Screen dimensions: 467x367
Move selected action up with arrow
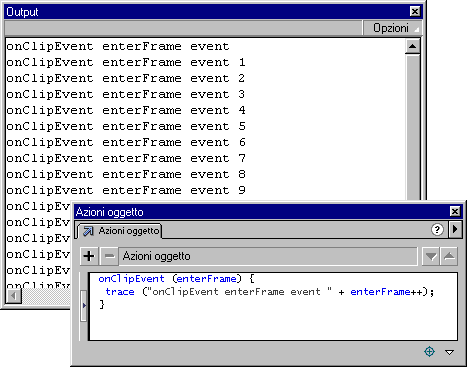[449, 256]
